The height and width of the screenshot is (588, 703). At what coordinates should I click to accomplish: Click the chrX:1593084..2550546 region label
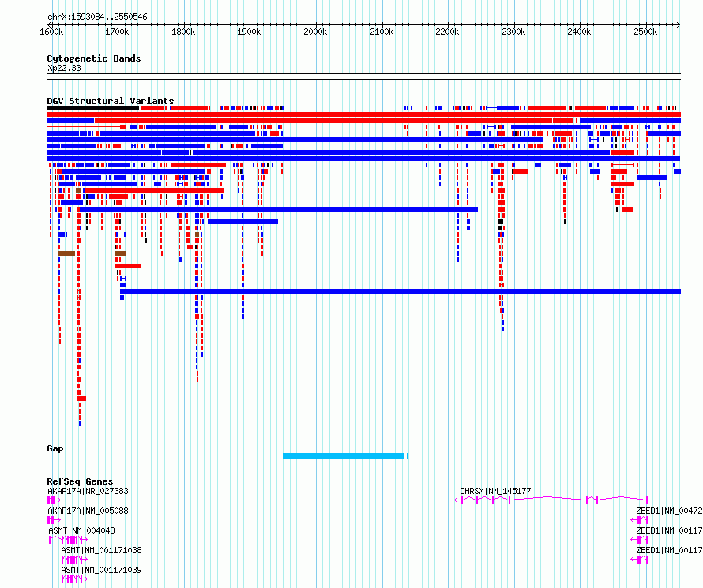point(97,17)
